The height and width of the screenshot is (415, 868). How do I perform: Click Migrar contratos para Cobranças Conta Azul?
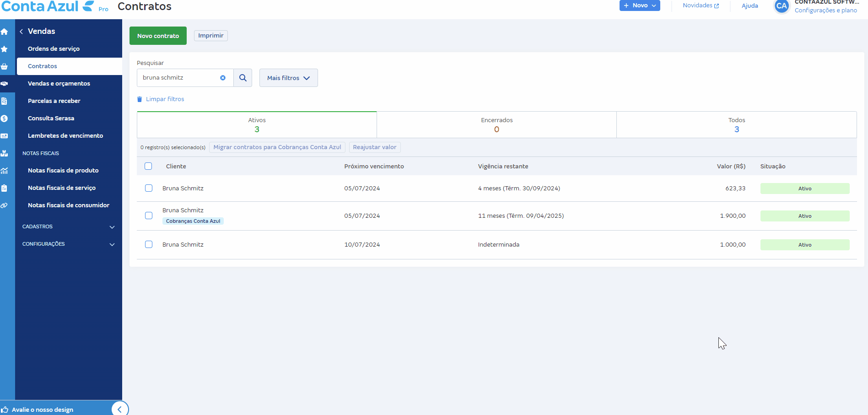[277, 147]
